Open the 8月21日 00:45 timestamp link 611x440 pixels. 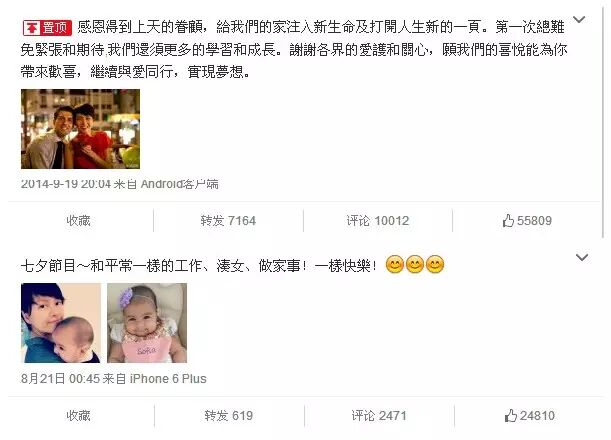click(60, 378)
